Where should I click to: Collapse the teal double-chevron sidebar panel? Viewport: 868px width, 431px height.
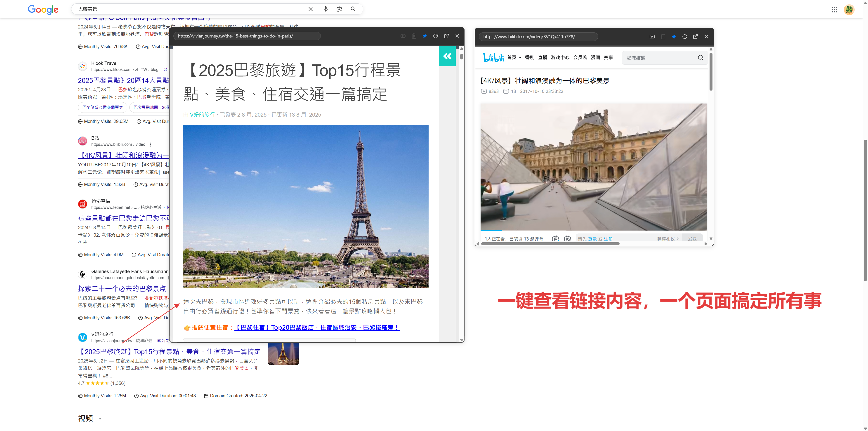tap(447, 56)
